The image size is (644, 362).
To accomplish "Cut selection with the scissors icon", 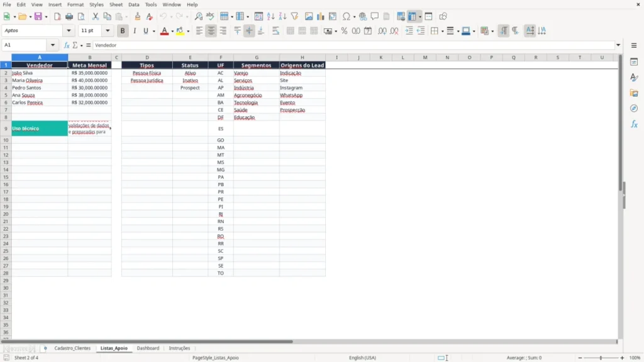I will pos(96,16).
